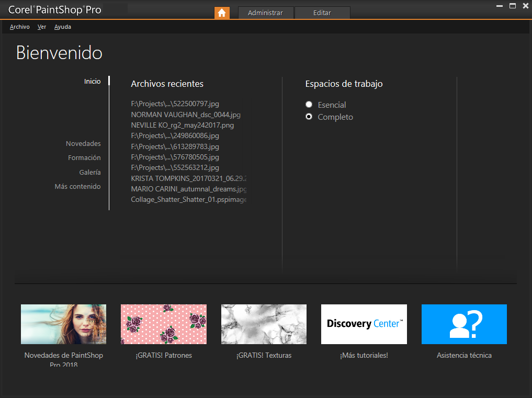Switch to the Editar tab
532x398 pixels.
[x=322, y=13]
